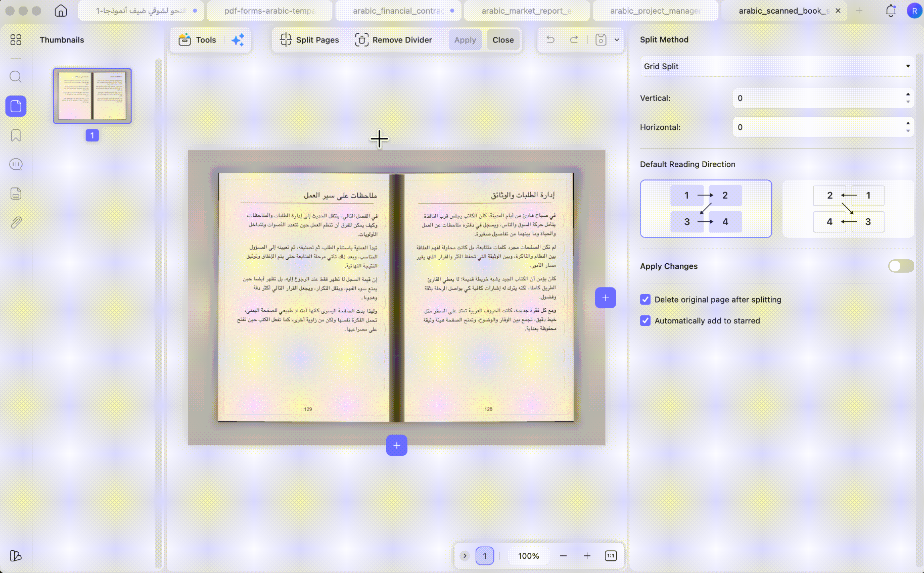Click the home icon in tab bar
Image resolution: width=924 pixels, height=573 pixels.
click(61, 11)
